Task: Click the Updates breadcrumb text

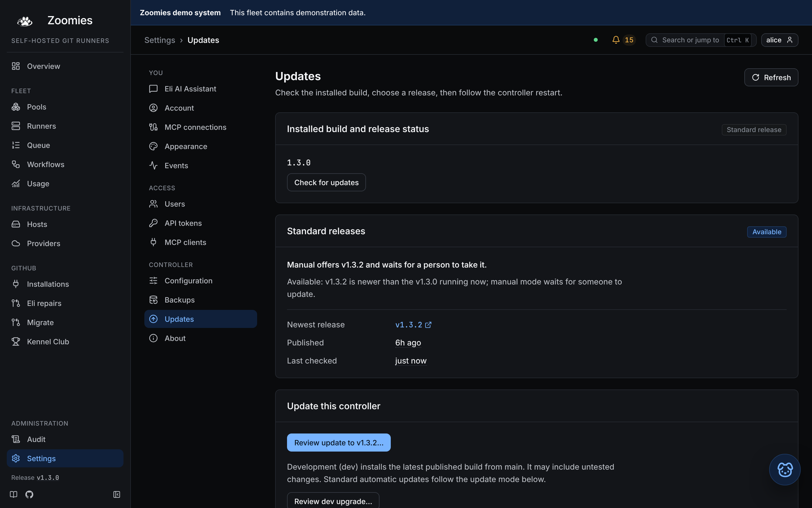Action: tap(203, 40)
